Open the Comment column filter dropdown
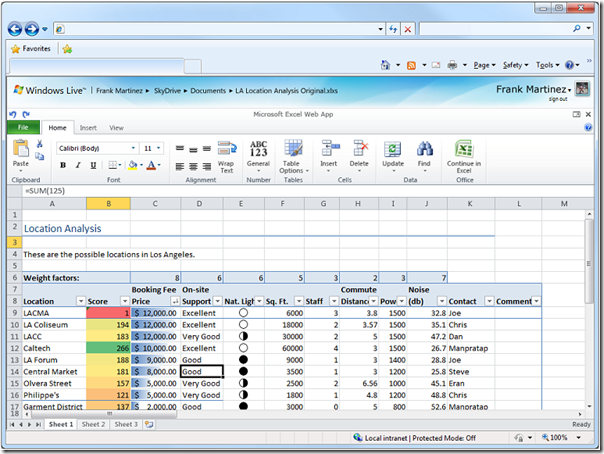Image resolution: width=604 pixels, height=454 pixels. pos(536,301)
